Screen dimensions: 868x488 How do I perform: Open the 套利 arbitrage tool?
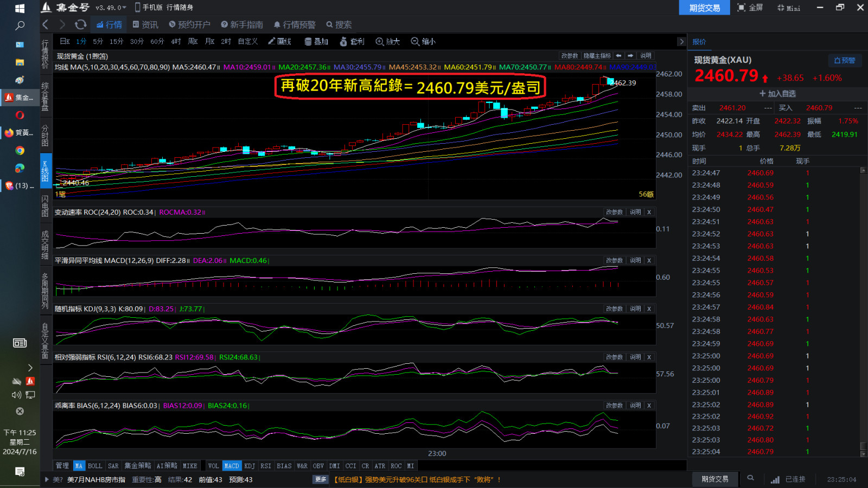click(352, 41)
